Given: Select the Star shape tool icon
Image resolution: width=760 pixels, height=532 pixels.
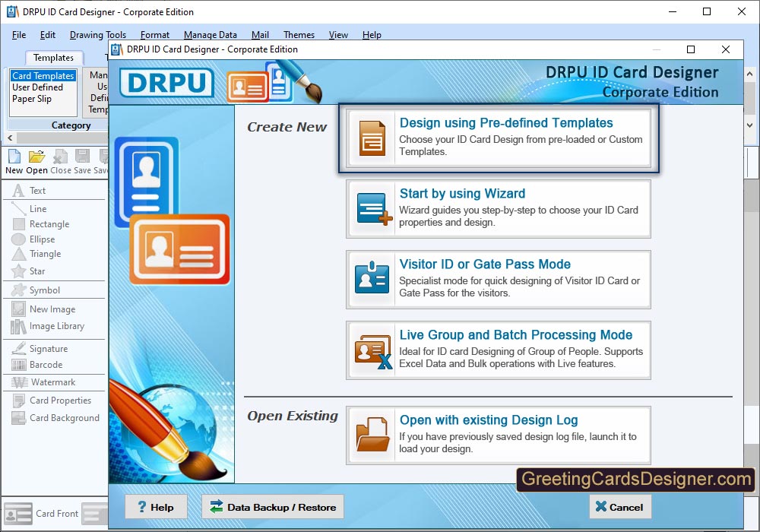Looking at the screenshot, I should pyautogui.click(x=18, y=271).
